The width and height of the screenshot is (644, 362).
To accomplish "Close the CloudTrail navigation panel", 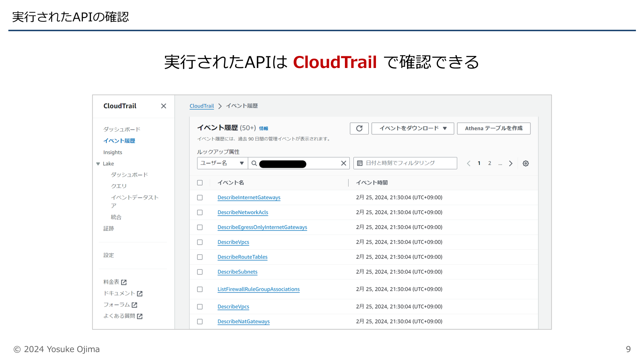I will 163,106.
